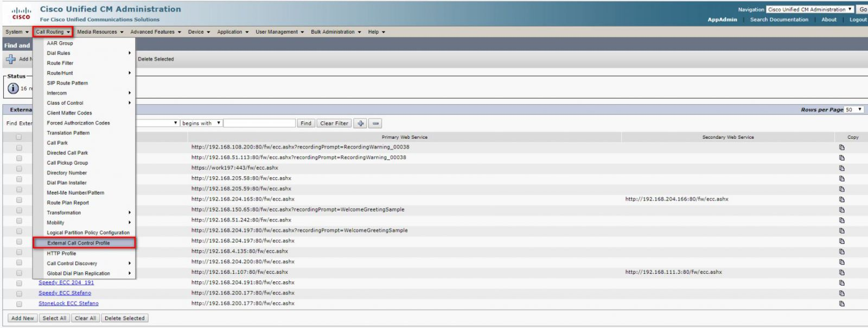This screenshot has height=328, width=868.
Task: Click the search text input field
Action: tap(259, 124)
